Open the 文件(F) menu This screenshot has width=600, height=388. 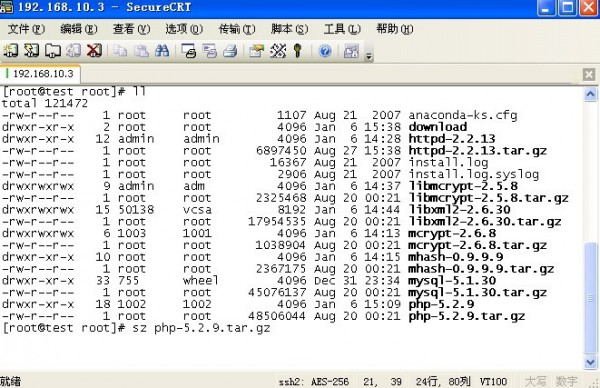click(26, 29)
